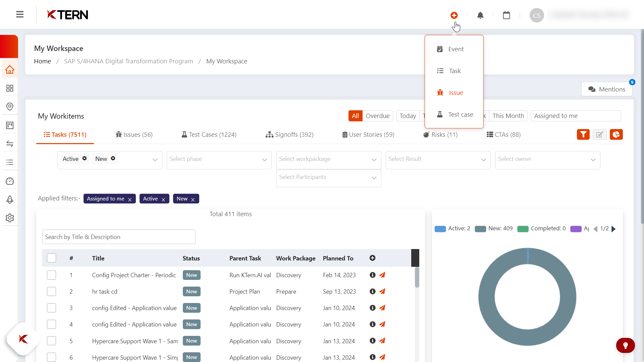Click the KTern floating assistant icon

click(x=23, y=339)
